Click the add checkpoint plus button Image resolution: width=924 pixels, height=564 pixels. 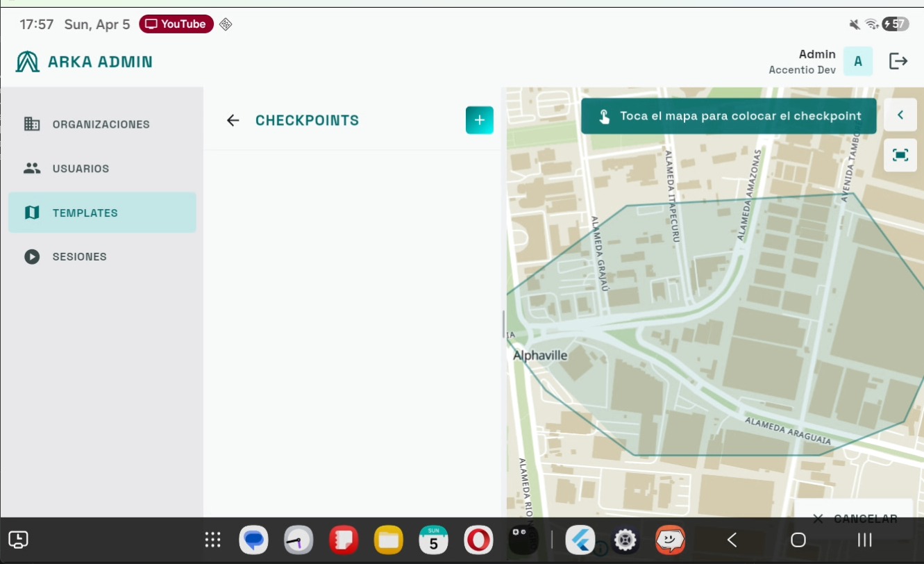tap(479, 120)
